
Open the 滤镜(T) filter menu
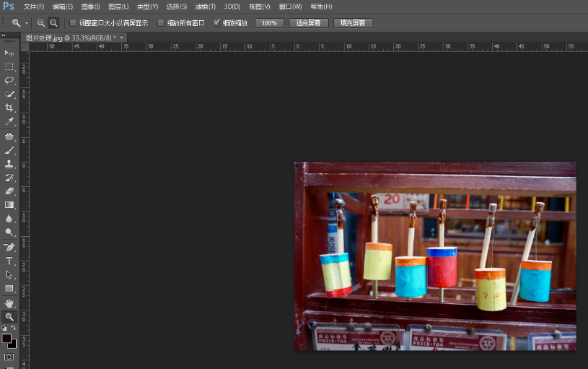[206, 6]
